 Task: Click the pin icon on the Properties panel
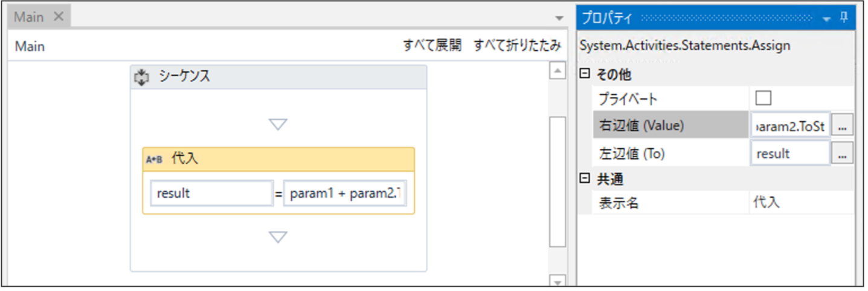pyautogui.click(x=844, y=18)
